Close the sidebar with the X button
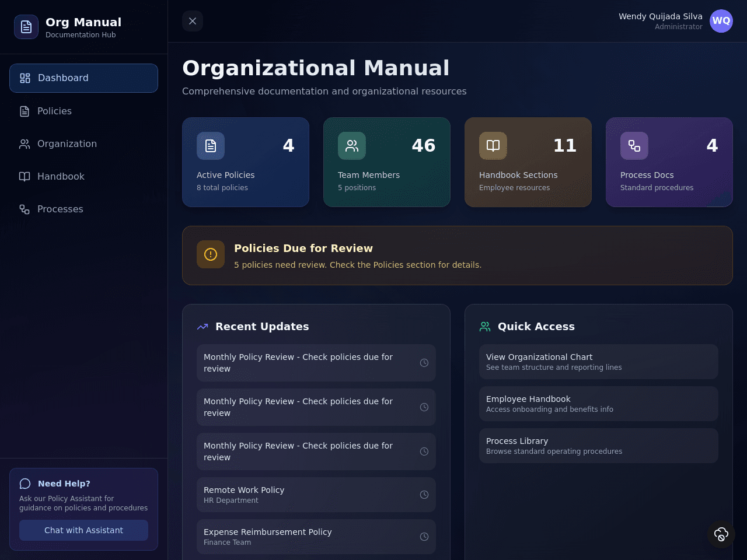Viewport: 747px width, 560px height. click(x=193, y=21)
